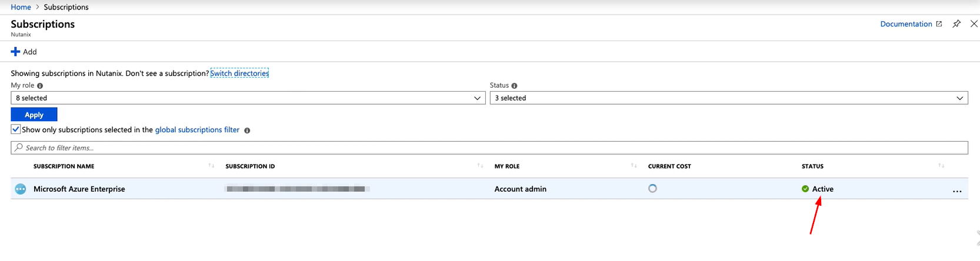Screen dimensions: 980x261
Task: Open the row's more options ellipsis
Action: [x=957, y=191]
